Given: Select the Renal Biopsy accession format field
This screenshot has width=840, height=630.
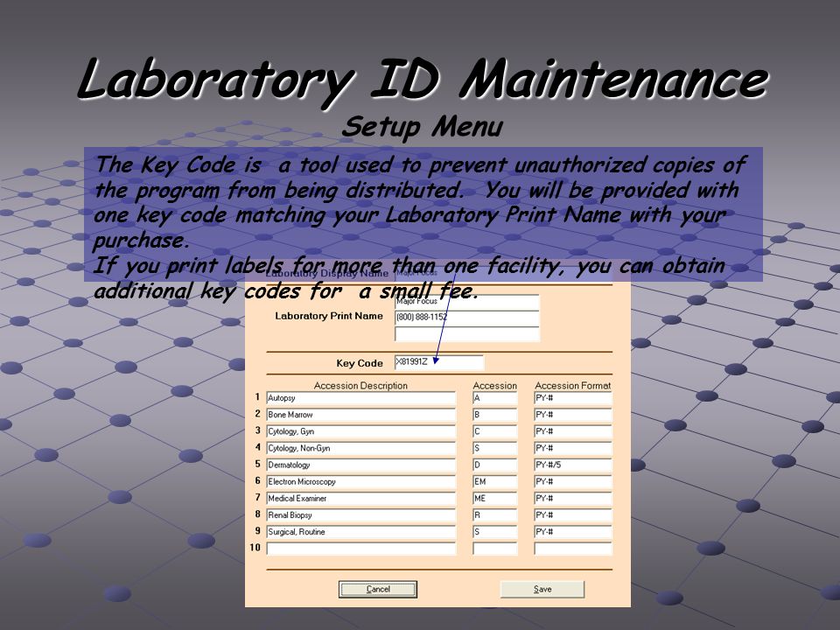Looking at the screenshot, I should (x=572, y=514).
